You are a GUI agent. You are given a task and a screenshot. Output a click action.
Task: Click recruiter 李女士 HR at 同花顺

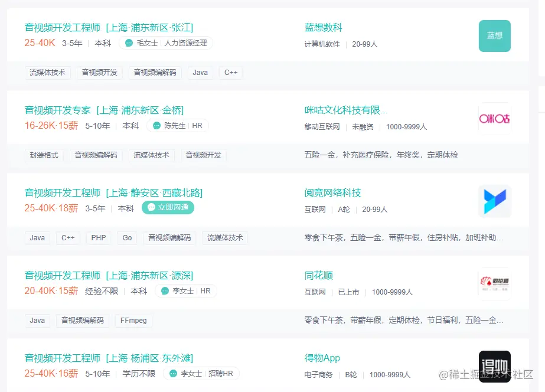click(186, 291)
